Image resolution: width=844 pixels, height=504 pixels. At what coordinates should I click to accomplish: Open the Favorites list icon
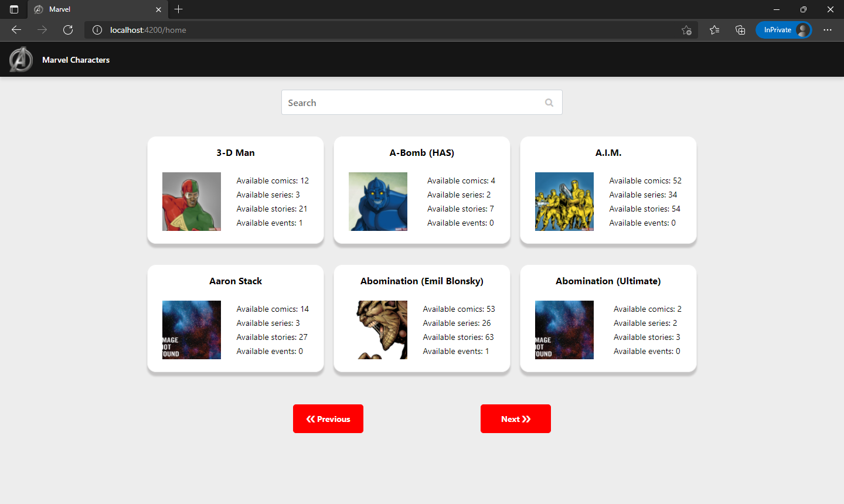[714, 30]
